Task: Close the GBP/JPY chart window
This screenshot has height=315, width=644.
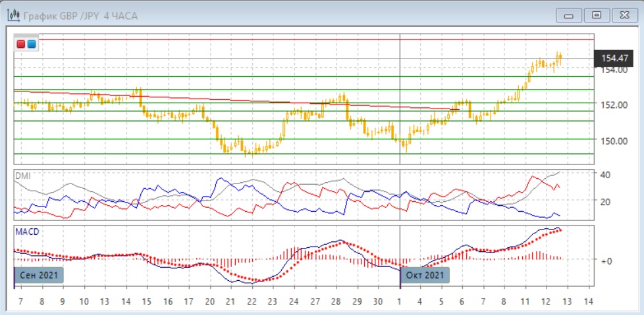Action: coord(623,14)
